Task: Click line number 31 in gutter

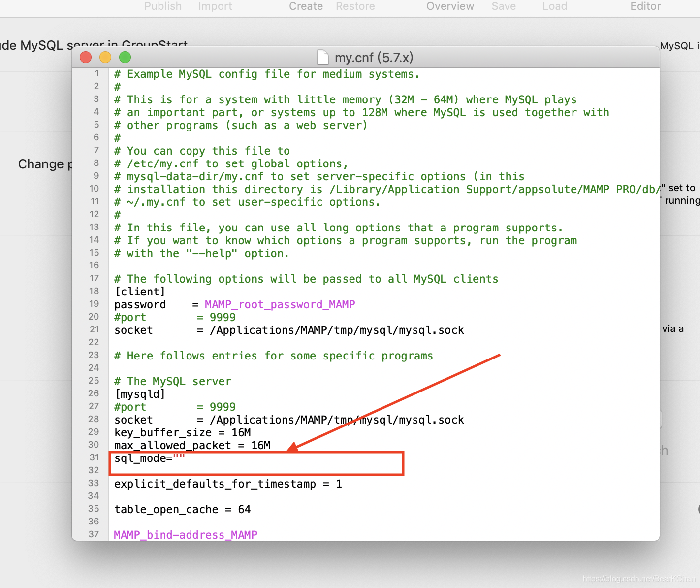Action: point(94,457)
